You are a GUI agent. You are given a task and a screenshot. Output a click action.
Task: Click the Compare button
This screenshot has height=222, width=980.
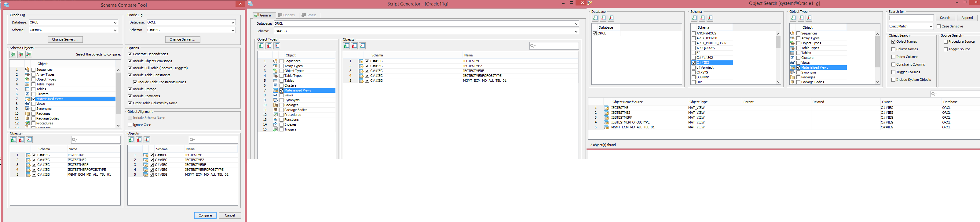[x=205, y=216]
